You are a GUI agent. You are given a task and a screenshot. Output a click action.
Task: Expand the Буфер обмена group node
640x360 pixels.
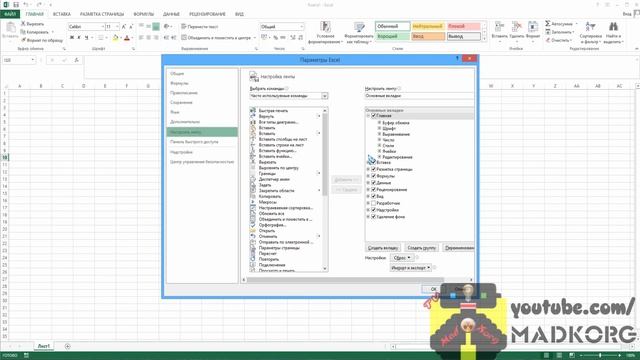379,122
